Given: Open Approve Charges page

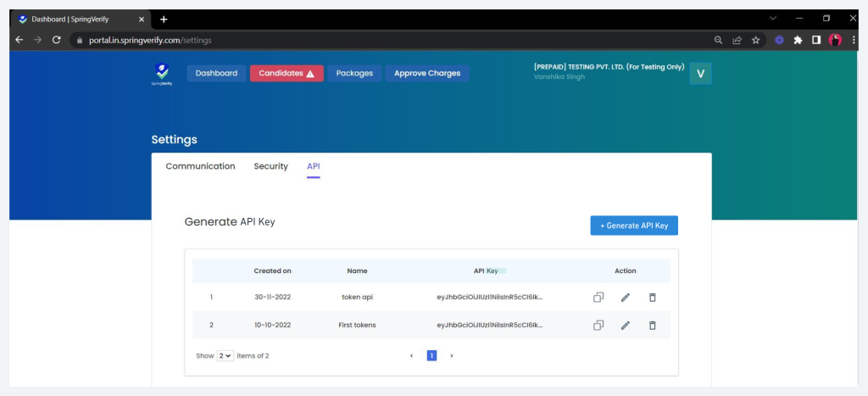Looking at the screenshot, I should (x=427, y=73).
